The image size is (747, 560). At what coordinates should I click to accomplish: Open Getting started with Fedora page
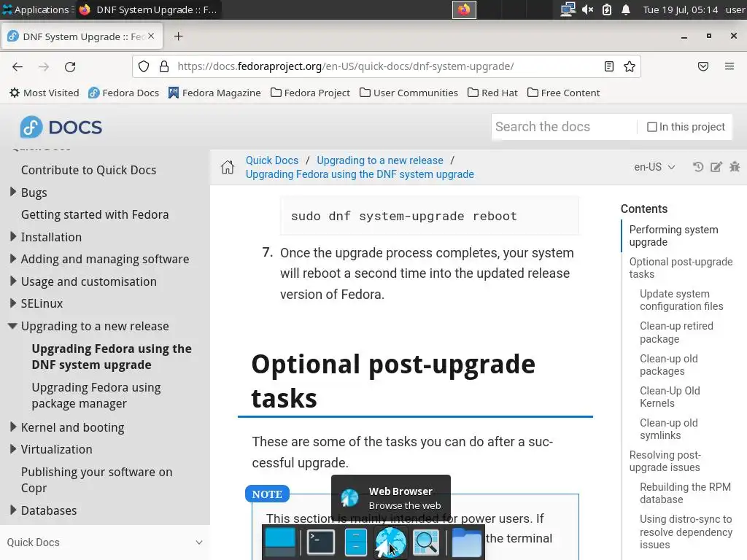tap(95, 214)
